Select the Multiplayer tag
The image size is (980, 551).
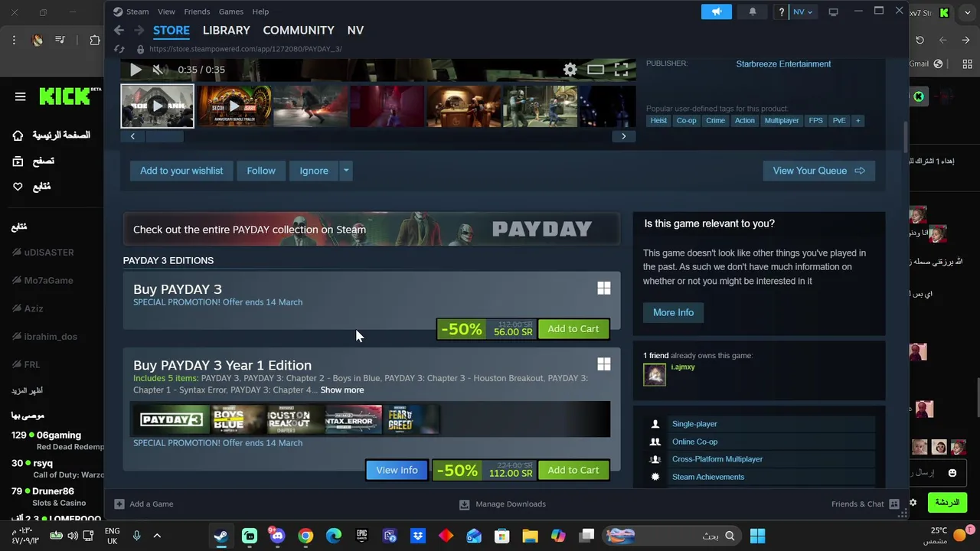pos(782,121)
